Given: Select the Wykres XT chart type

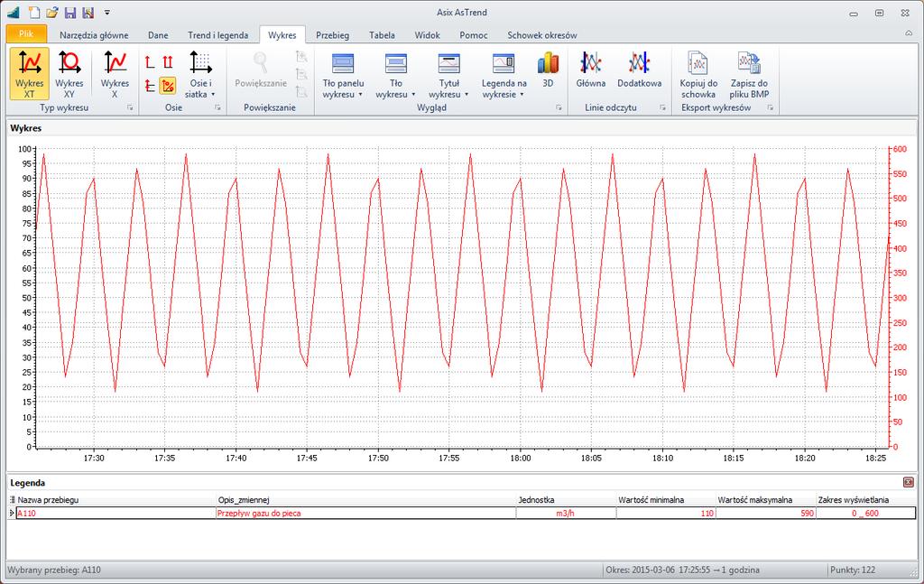Looking at the screenshot, I should (x=30, y=74).
